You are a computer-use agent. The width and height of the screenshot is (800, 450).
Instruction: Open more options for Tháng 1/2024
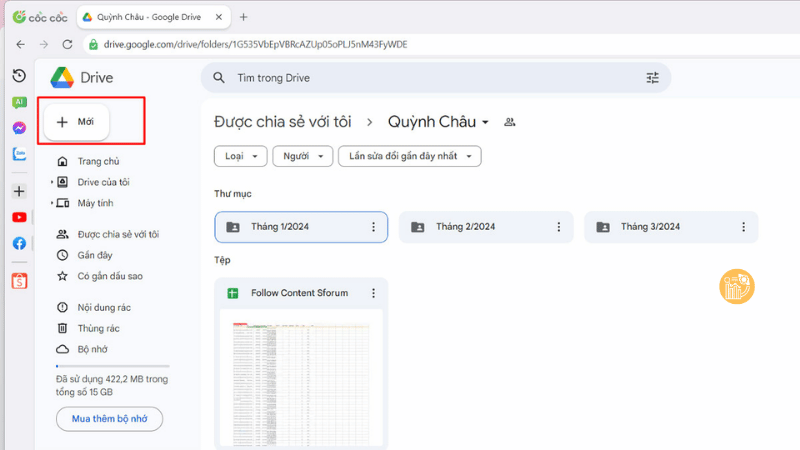point(373,227)
